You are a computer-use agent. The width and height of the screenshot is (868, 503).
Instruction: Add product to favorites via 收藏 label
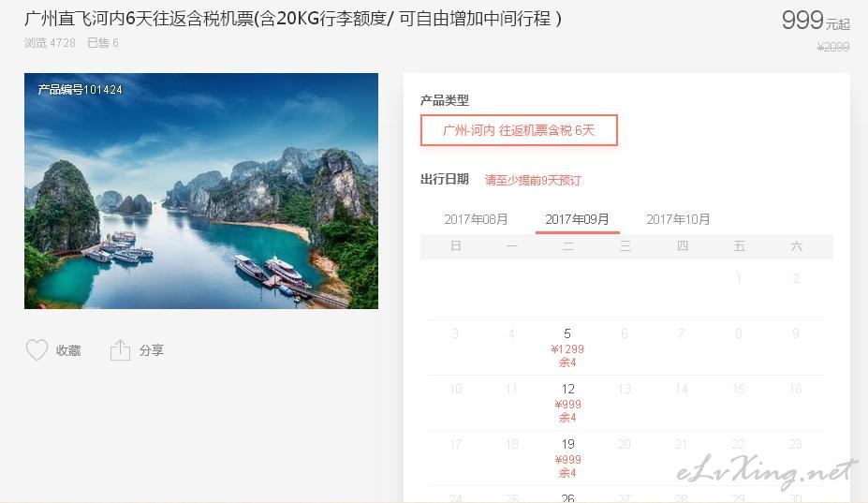[x=68, y=350]
